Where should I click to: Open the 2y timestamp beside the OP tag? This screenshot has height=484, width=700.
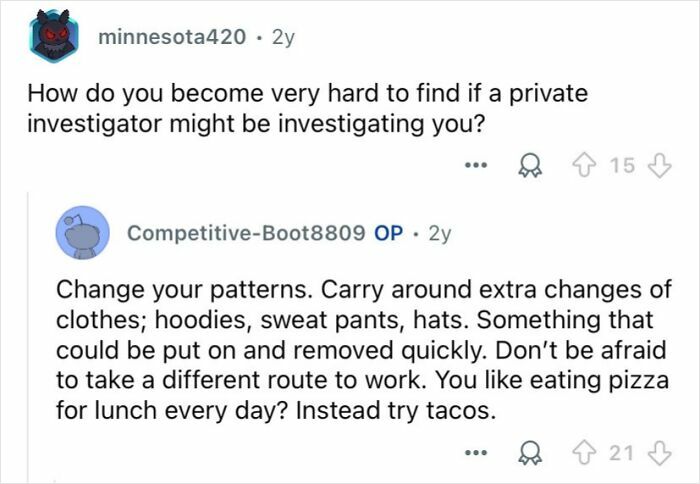coord(440,234)
